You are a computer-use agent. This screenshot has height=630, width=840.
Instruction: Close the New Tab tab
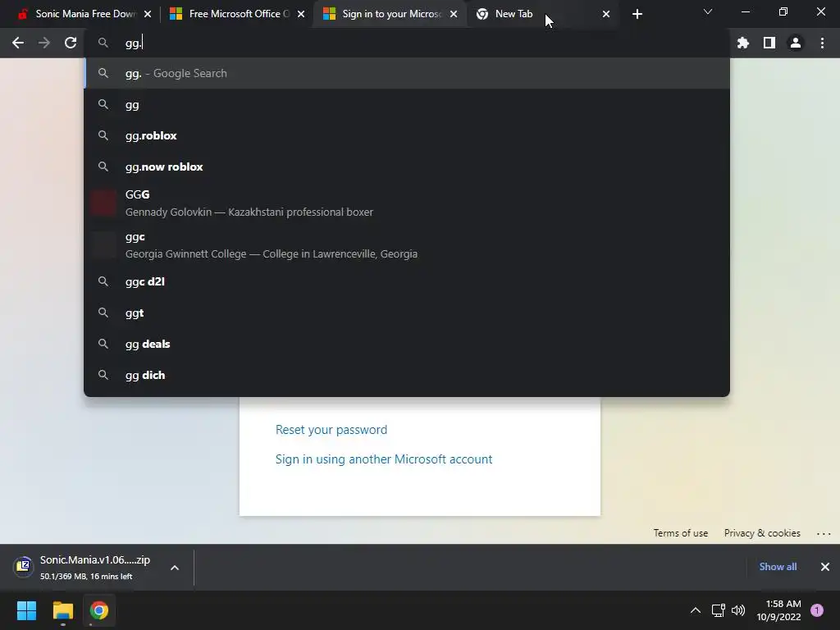pos(606,14)
